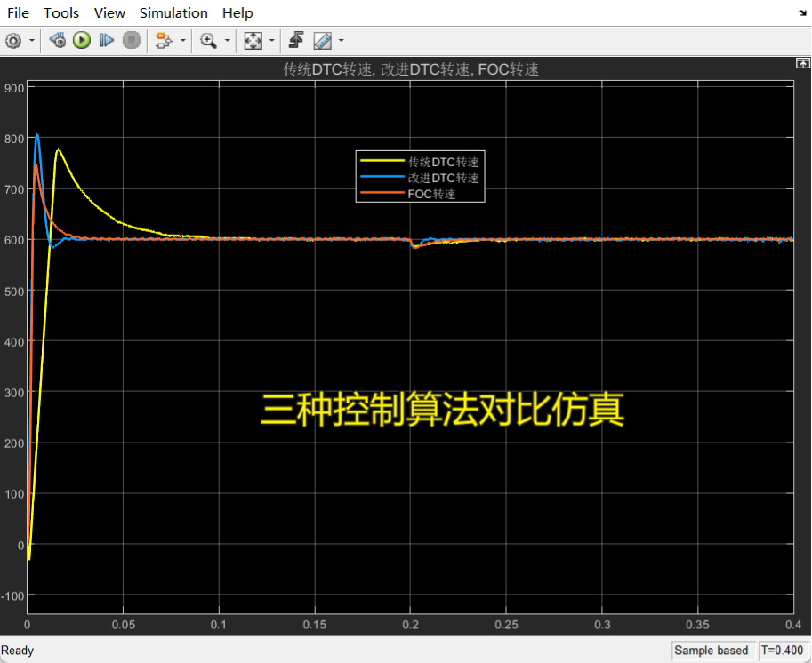This screenshot has width=812, height=663.
Task: Click the -100 y-axis tick label
Action: point(13,595)
